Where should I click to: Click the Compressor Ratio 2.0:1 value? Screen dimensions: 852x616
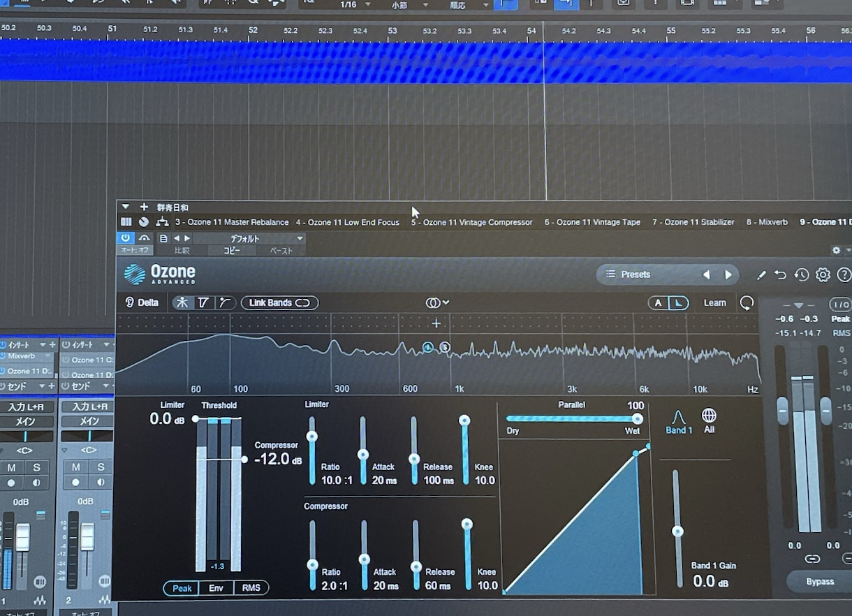(x=335, y=586)
